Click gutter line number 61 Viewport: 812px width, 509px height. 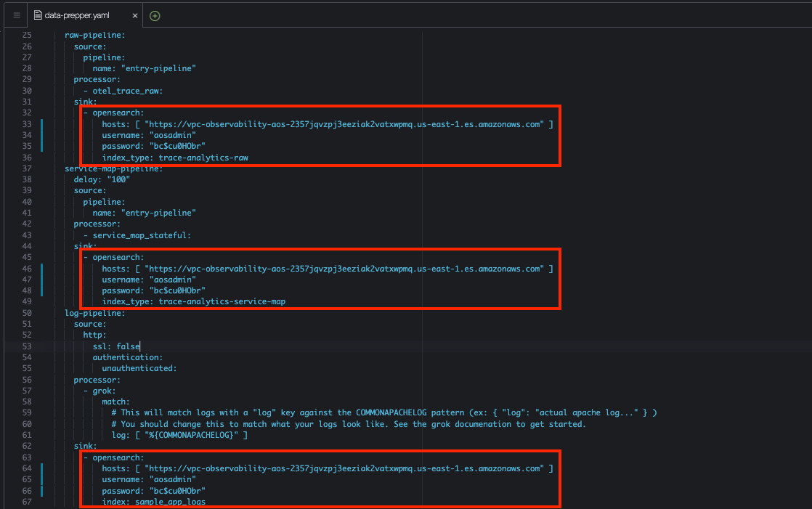pos(27,435)
